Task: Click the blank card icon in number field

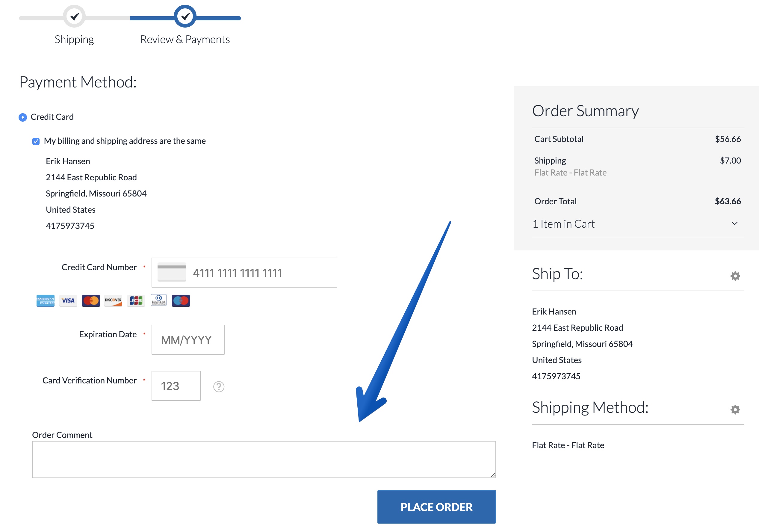Action: pos(172,272)
